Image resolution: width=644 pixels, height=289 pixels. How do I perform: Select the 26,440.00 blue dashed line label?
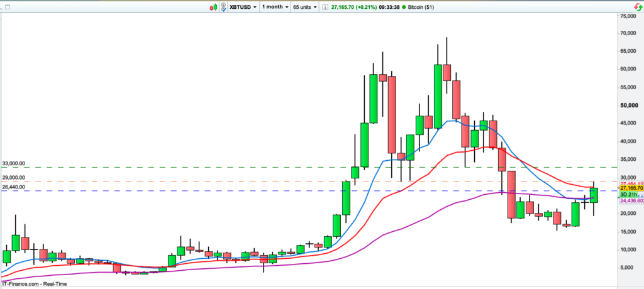(13, 187)
